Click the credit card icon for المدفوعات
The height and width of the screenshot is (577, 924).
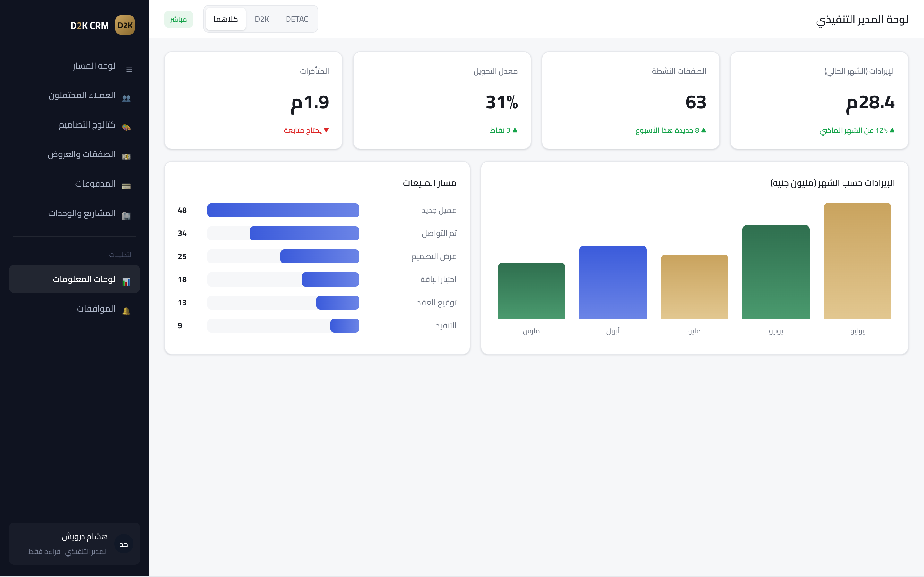coord(126,186)
